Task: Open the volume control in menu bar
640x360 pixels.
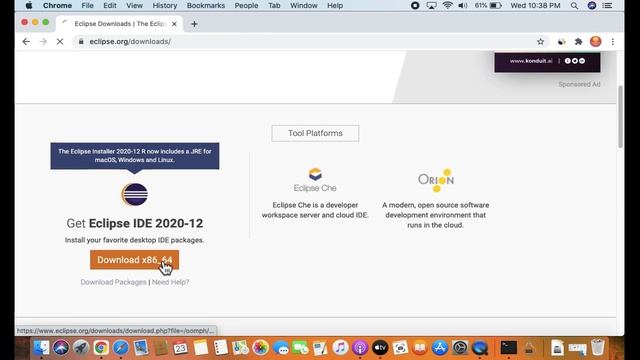Action: pos(462,6)
